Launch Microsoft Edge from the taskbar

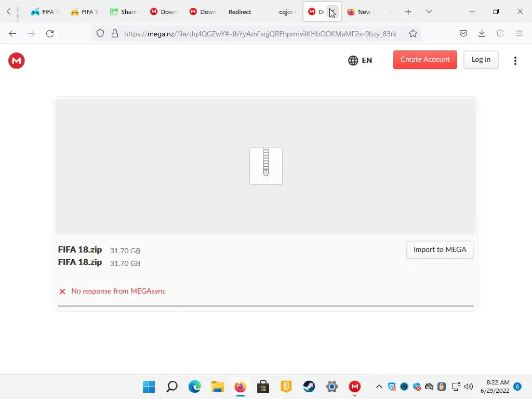pos(194,387)
